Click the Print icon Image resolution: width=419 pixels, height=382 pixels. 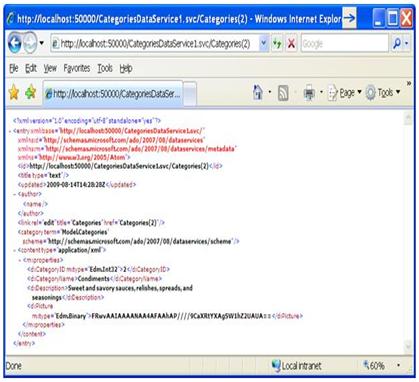pos(309,93)
